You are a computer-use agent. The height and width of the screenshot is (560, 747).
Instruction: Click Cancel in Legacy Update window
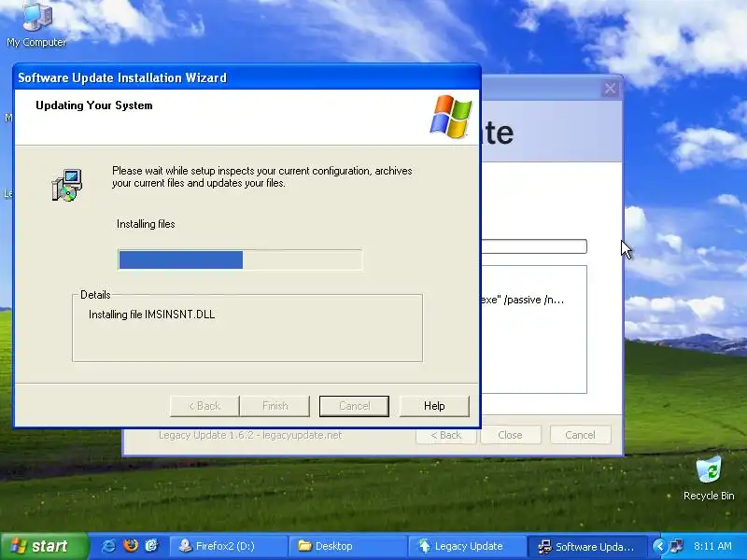580,435
